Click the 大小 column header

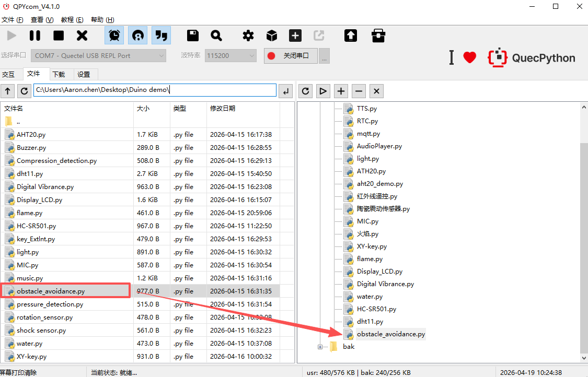click(x=143, y=109)
